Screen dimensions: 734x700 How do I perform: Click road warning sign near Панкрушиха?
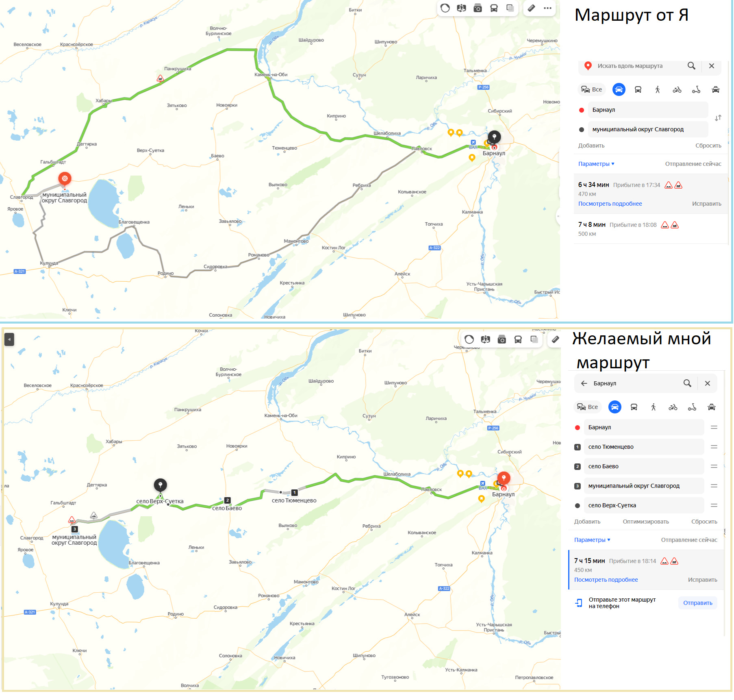pos(161,78)
